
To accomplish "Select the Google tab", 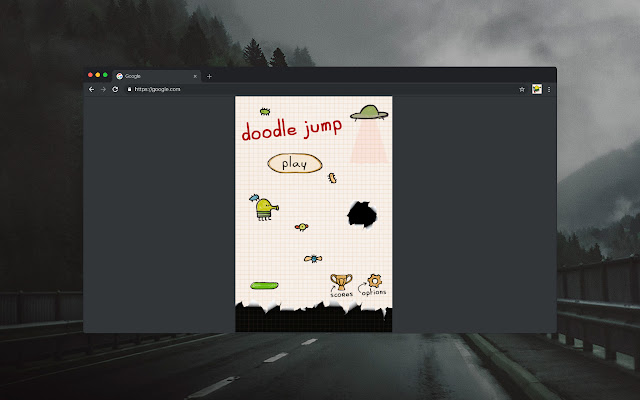I will [x=156, y=76].
